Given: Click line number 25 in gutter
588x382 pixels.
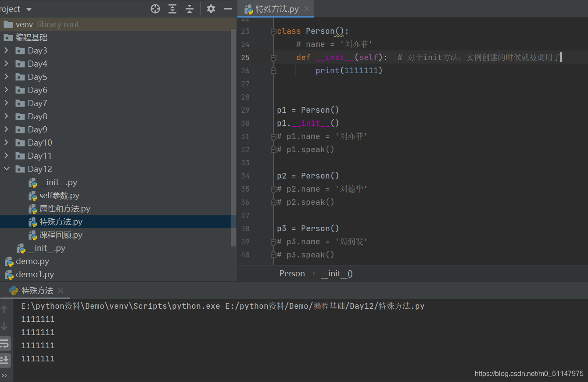Looking at the screenshot, I should pyautogui.click(x=245, y=57).
